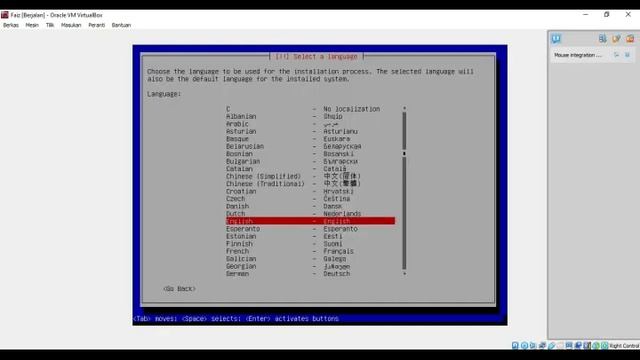640x360 pixels.
Task: Click the recording status bar icon
Action: (578, 346)
